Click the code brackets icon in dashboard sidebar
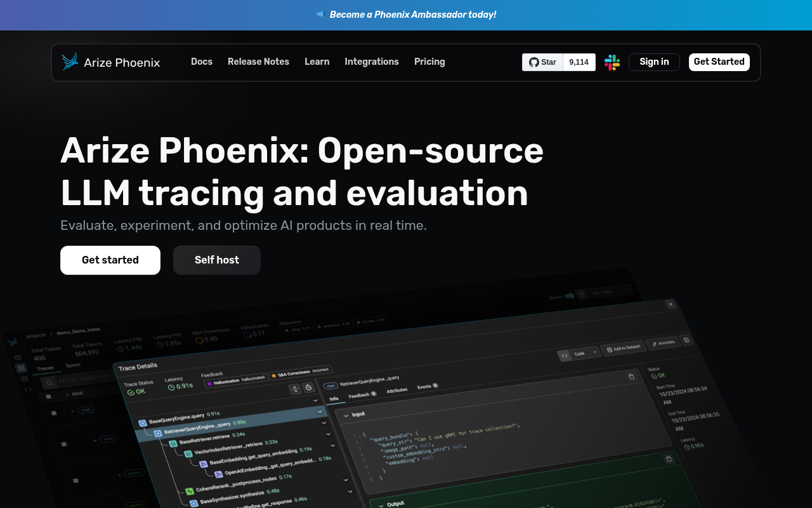This screenshot has width=812, height=508. pyautogui.click(x=28, y=389)
